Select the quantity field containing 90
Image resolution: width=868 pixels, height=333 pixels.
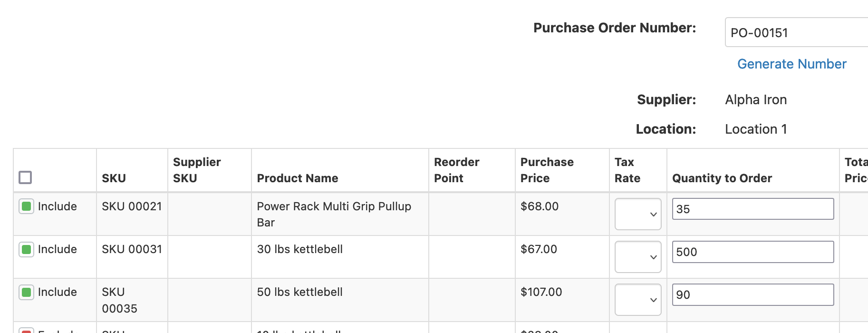tap(752, 294)
